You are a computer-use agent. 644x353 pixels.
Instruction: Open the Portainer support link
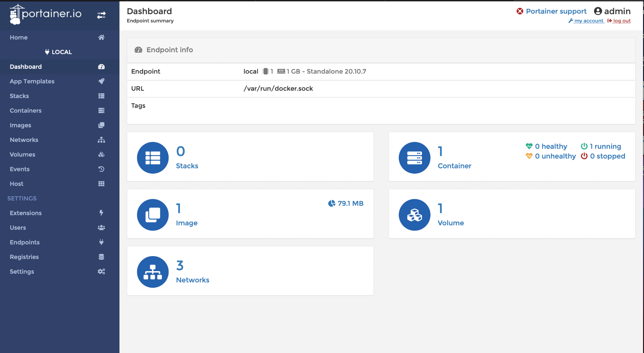[x=556, y=11]
